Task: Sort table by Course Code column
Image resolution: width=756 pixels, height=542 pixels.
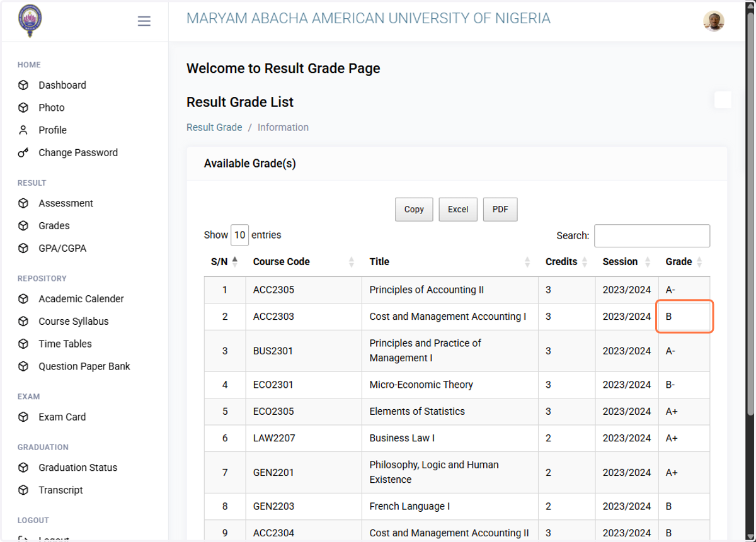Action: [304, 262]
